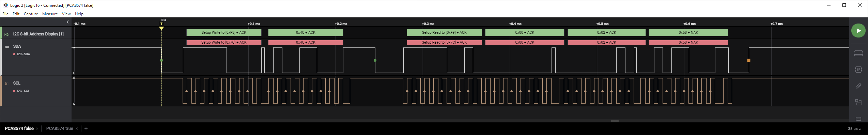Open the measurements ruler panel icon
The width and height of the screenshot is (868, 135).
858,86
